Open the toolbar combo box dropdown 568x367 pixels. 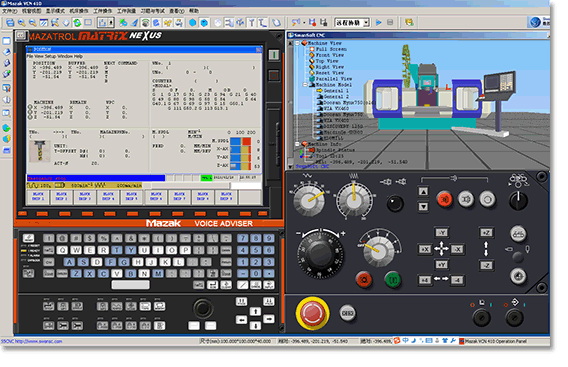(366, 23)
